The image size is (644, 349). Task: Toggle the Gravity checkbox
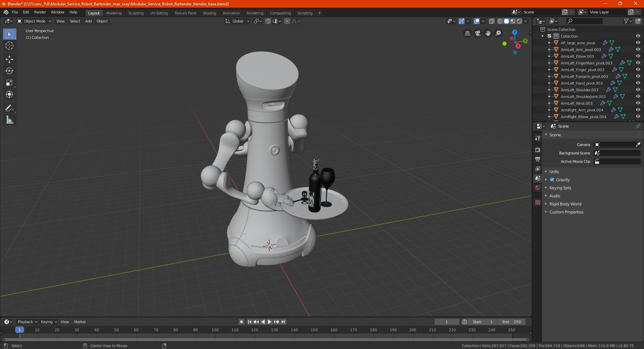coord(552,180)
